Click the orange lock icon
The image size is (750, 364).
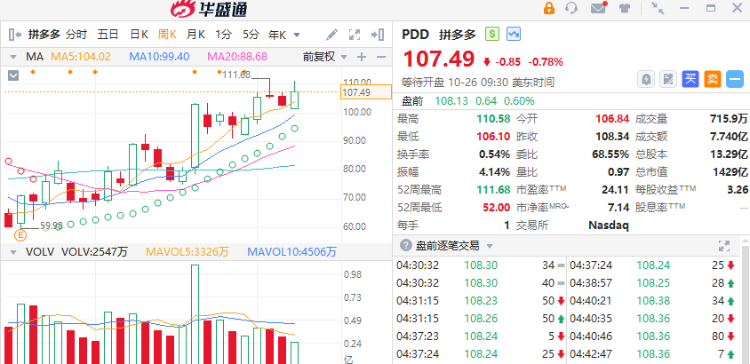click(x=549, y=8)
